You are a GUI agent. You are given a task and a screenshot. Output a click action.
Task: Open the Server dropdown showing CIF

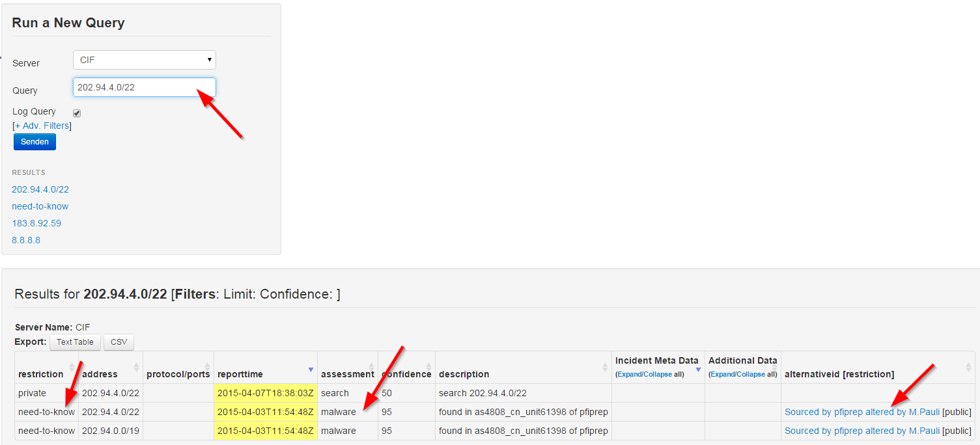click(144, 60)
